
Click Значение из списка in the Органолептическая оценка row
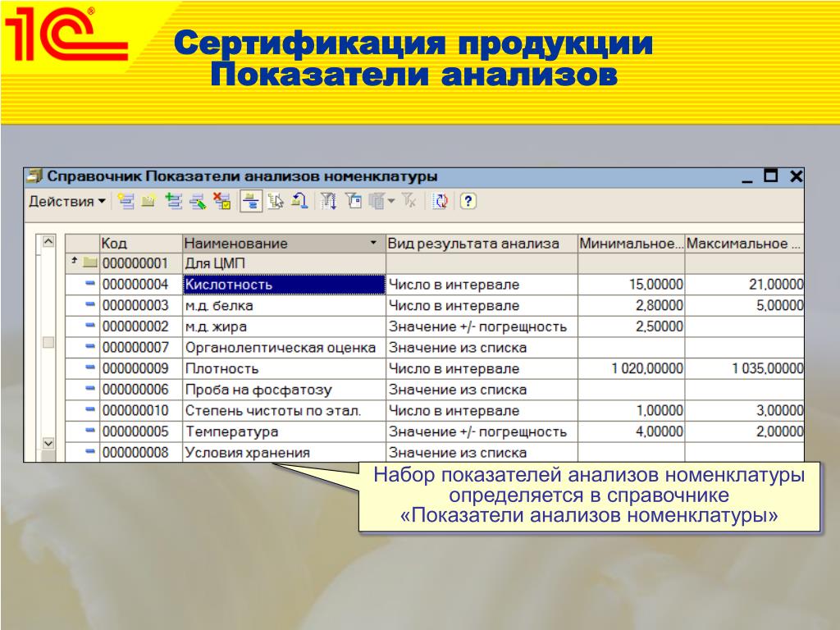[x=458, y=348]
